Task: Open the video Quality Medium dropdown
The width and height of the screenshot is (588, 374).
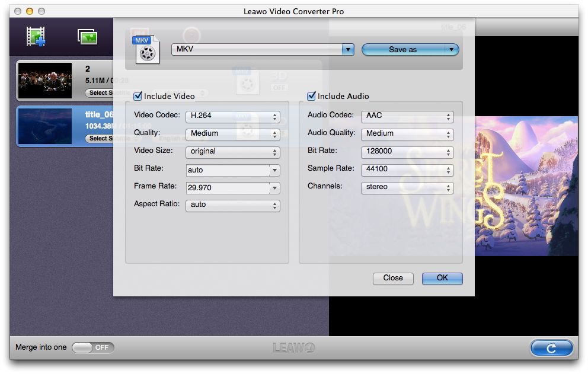Action: (x=233, y=134)
